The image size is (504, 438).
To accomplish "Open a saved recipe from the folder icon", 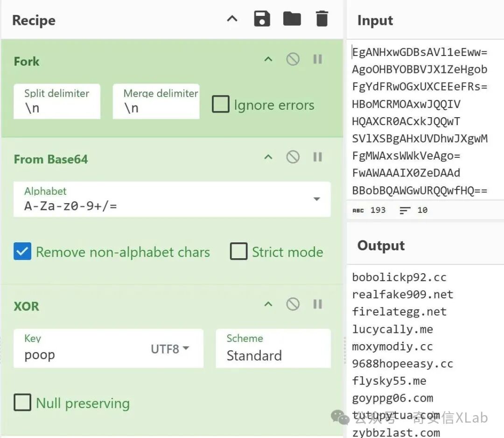I will (x=292, y=19).
